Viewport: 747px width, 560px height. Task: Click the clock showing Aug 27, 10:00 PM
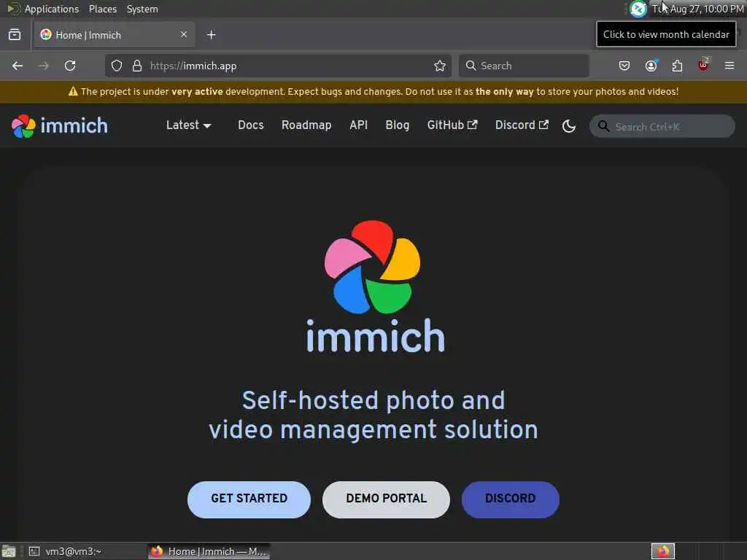(698, 9)
